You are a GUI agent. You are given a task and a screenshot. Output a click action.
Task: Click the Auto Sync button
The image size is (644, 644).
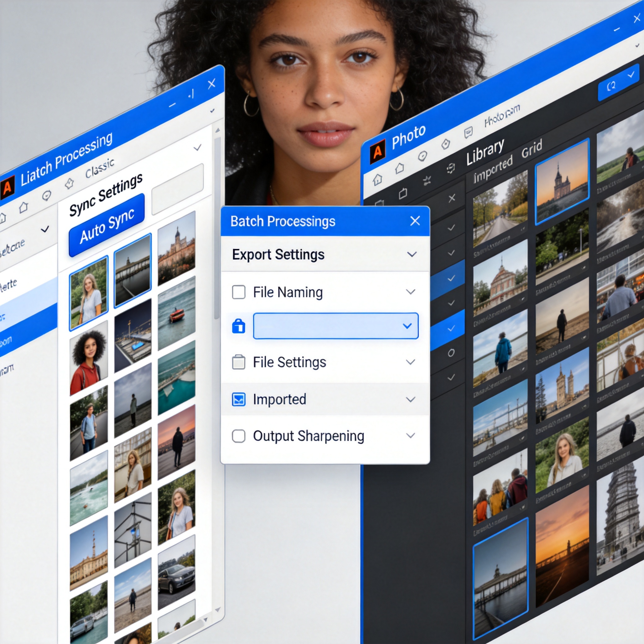click(107, 225)
